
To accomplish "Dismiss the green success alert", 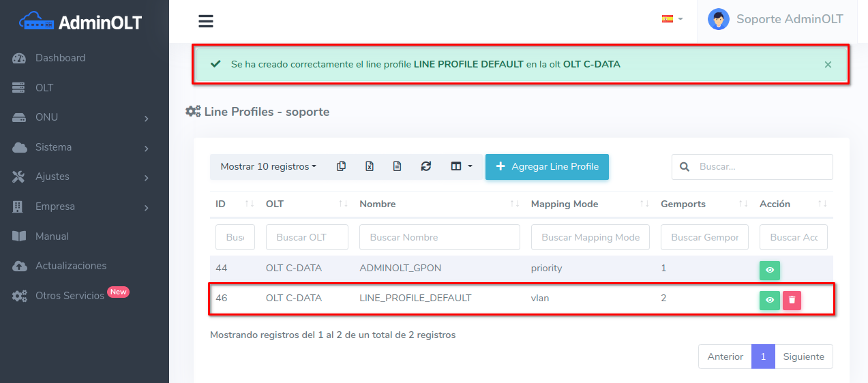I will 828,65.
